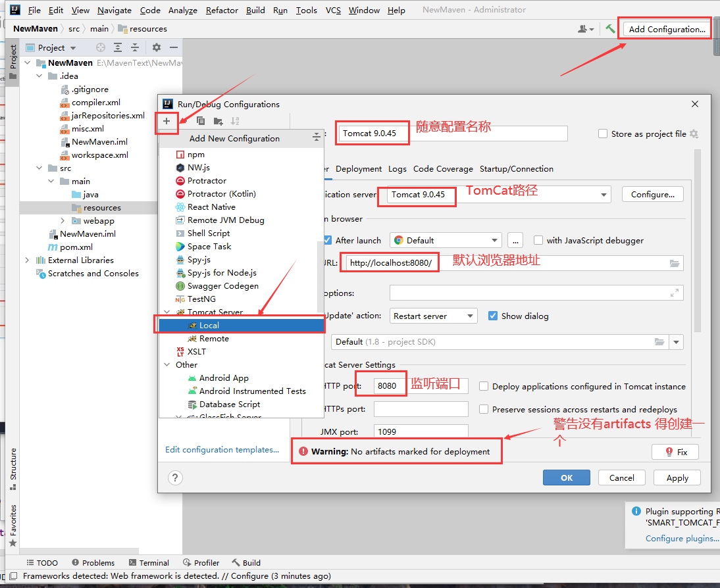Open the VCS menu

coord(333,10)
